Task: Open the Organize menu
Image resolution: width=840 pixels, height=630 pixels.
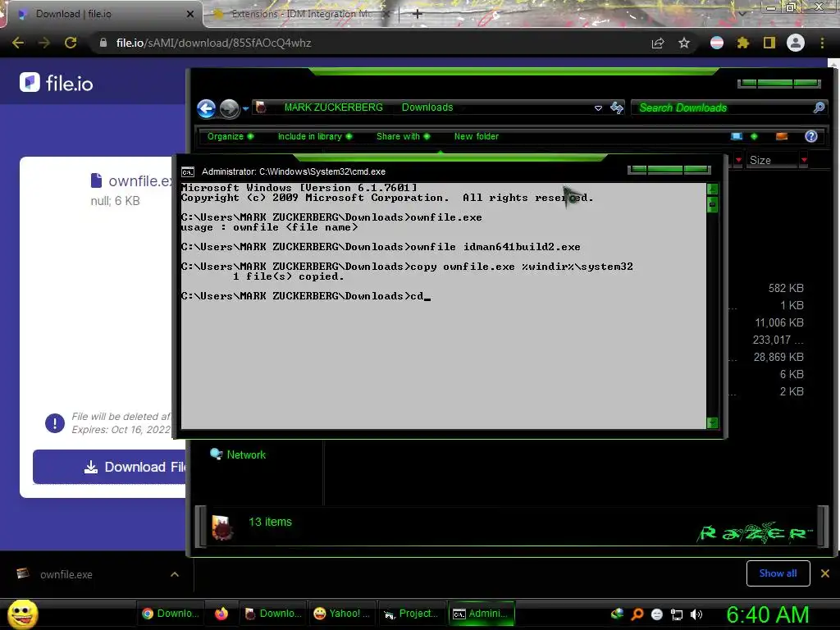Action: (231, 137)
